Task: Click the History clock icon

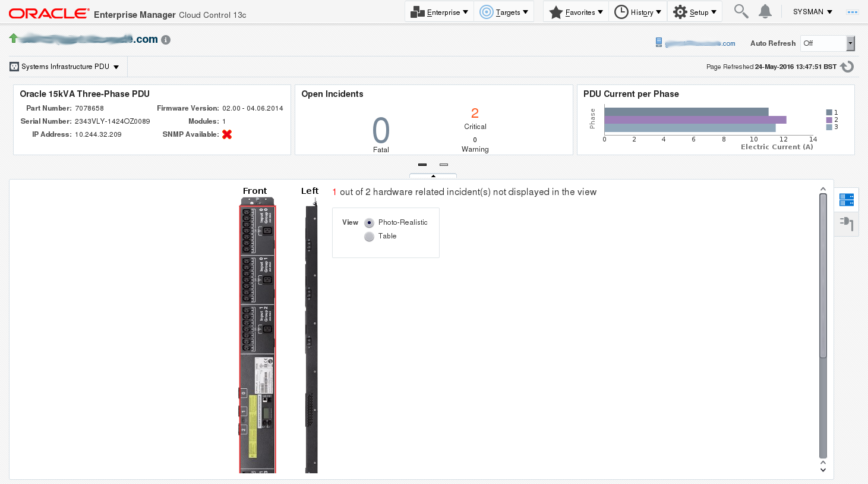Action: pos(621,12)
